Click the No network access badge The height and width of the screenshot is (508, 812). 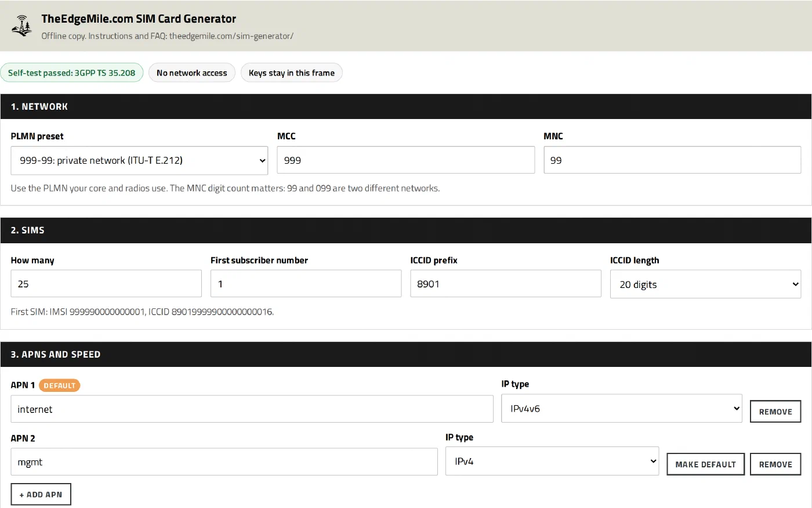[x=192, y=73]
